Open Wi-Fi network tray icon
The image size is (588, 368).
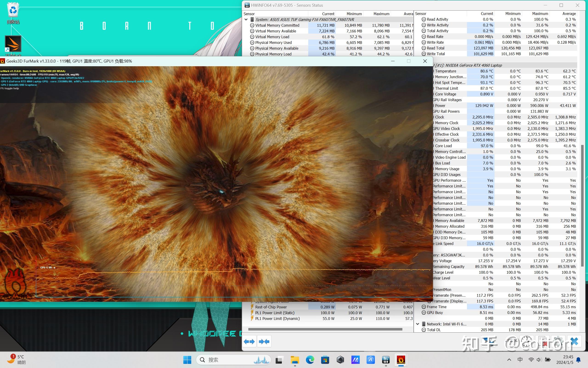[531, 360]
